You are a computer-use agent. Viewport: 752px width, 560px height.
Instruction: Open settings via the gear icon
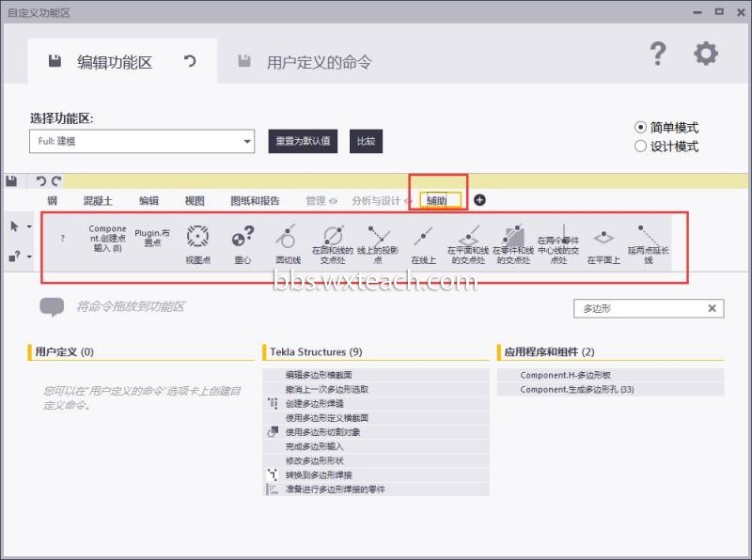coord(706,54)
